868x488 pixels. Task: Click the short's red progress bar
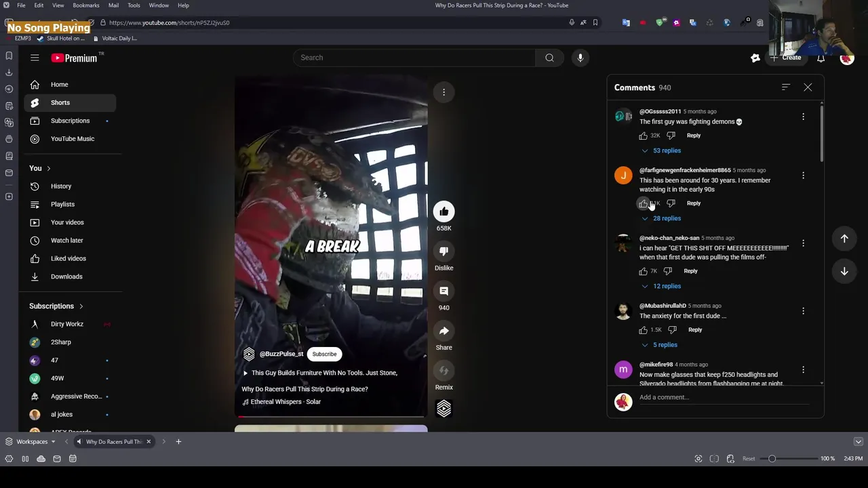331,417
